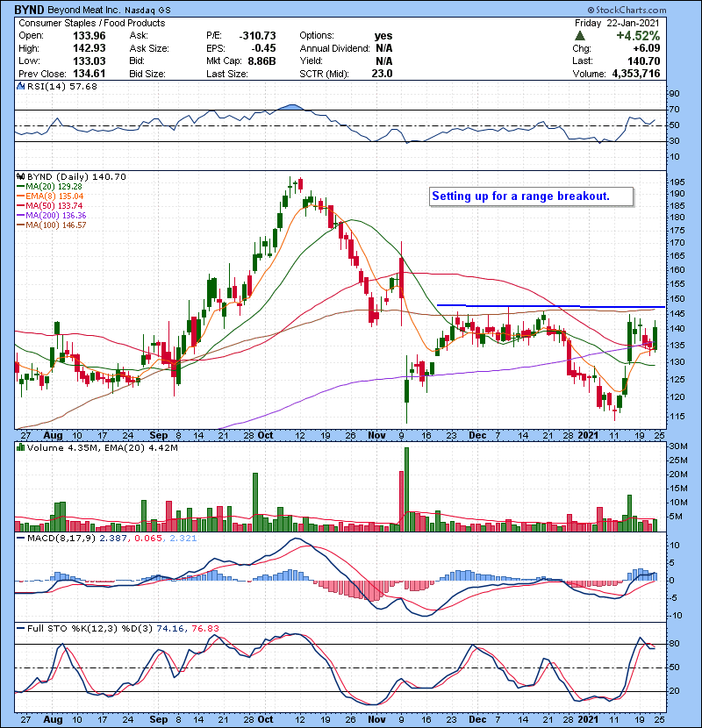Click the BYND (Daily) 140.70 chart label
Screen dimensions: 702x728
click(76, 177)
